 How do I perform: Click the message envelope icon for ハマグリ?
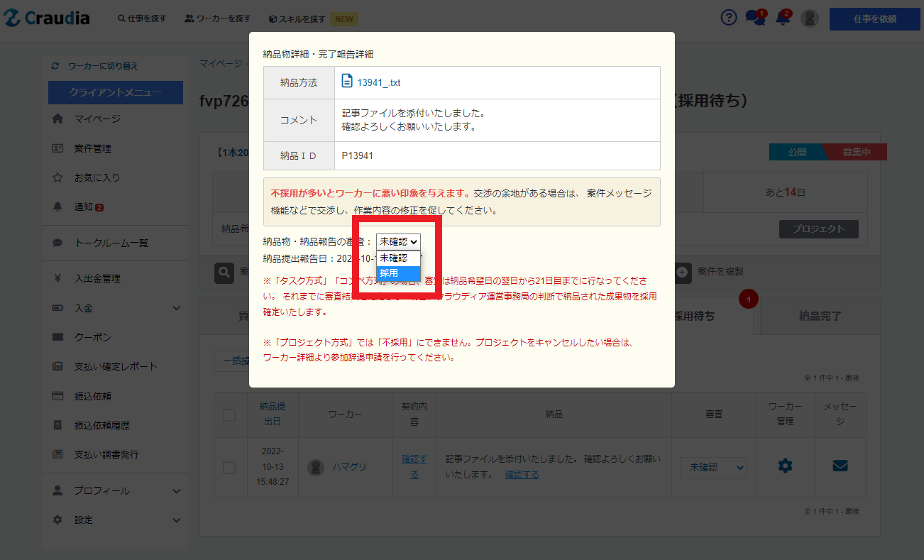click(x=840, y=466)
